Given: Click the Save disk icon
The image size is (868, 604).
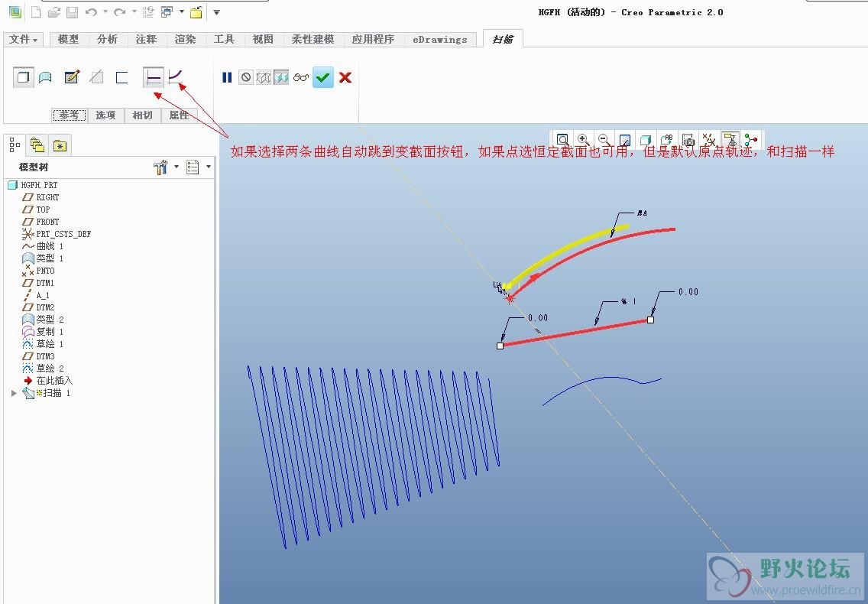Looking at the screenshot, I should click(x=72, y=12).
